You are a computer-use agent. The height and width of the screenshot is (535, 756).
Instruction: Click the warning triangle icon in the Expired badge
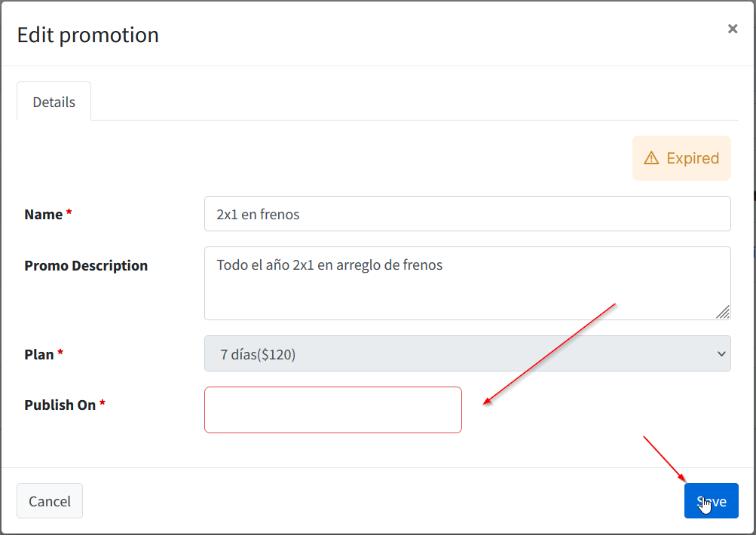click(653, 158)
